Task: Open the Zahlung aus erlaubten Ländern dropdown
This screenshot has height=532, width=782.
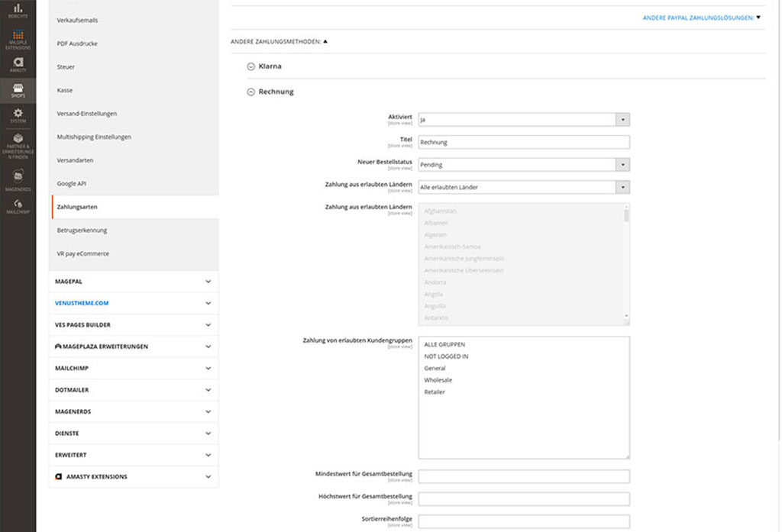Action: 524,186
